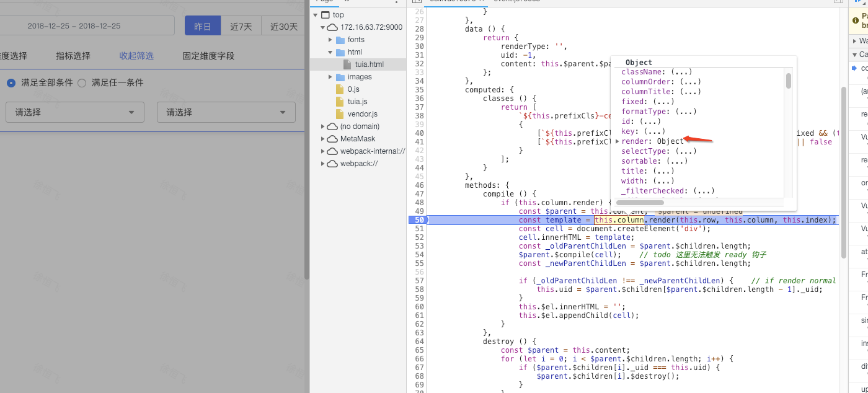
Task: Evaluate width (...) getter in tooltip
Action: tap(663, 181)
